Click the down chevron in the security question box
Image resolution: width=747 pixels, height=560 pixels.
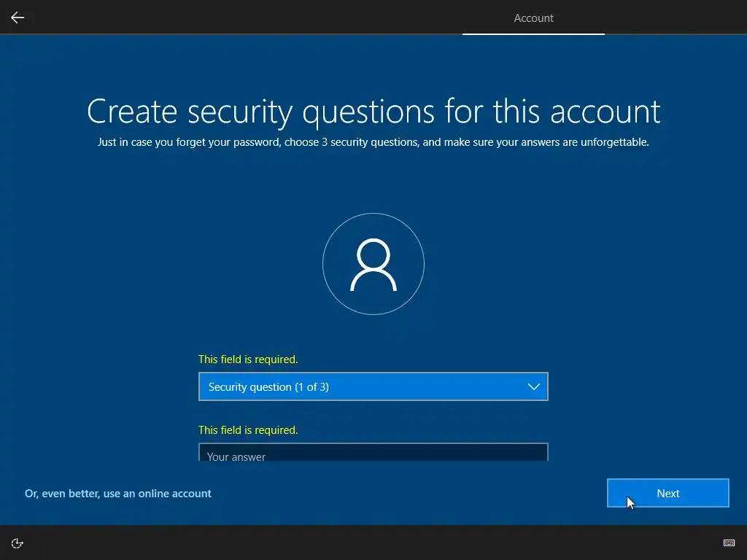coord(533,386)
